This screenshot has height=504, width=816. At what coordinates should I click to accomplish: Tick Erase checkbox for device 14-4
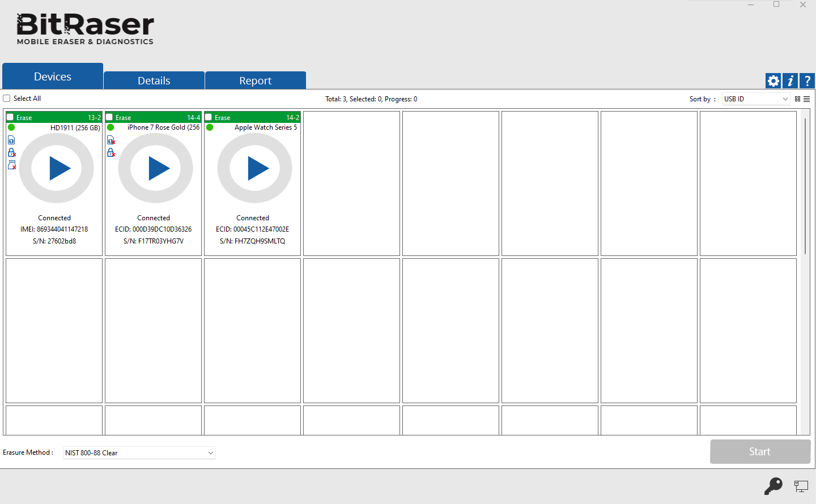[109, 117]
